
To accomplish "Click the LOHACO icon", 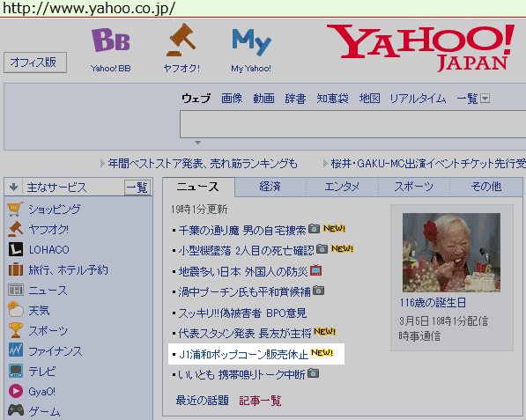I will [16, 249].
